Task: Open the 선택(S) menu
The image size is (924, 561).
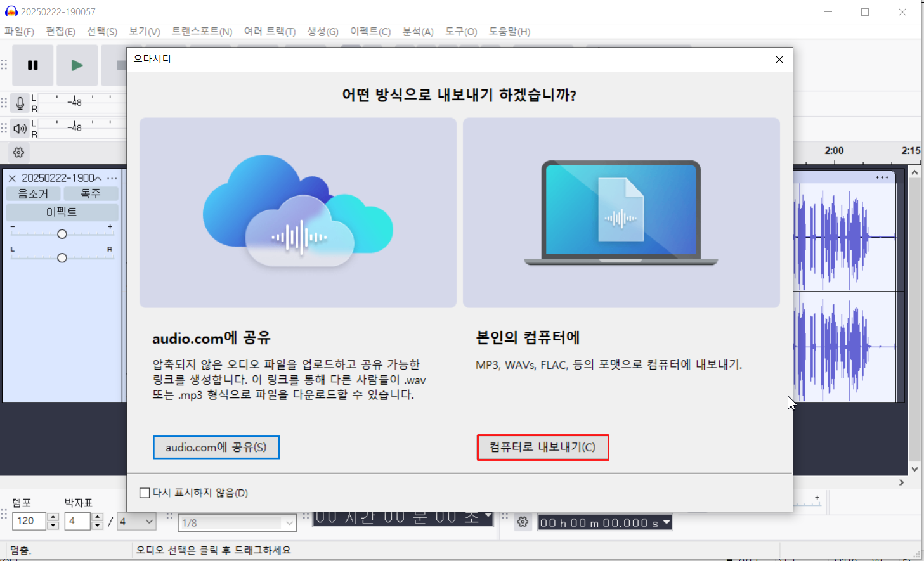Action: click(102, 32)
